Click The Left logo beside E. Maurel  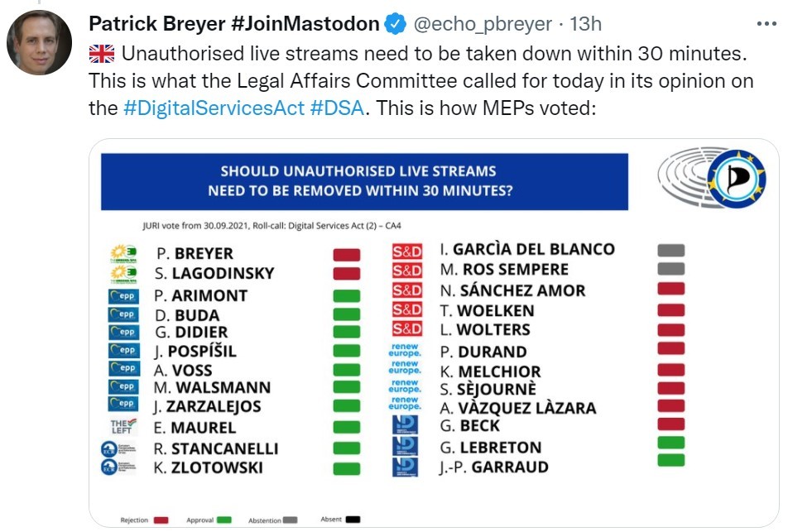[x=123, y=426]
